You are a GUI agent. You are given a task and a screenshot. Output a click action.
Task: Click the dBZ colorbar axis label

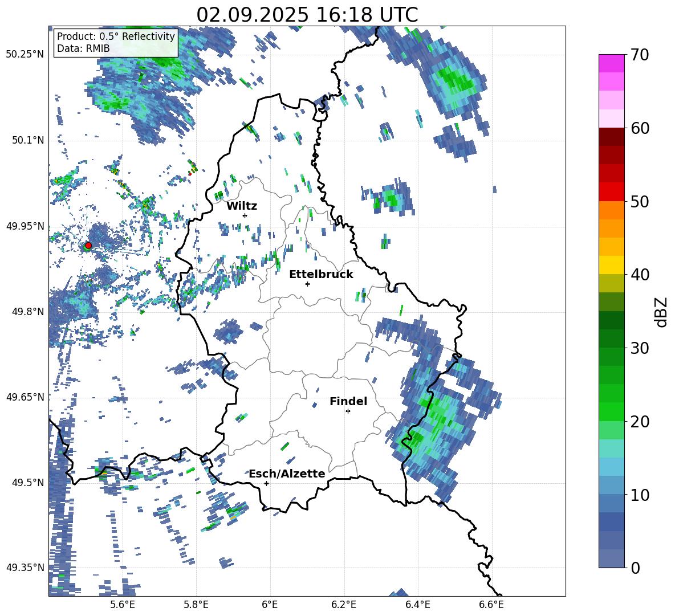(660, 312)
